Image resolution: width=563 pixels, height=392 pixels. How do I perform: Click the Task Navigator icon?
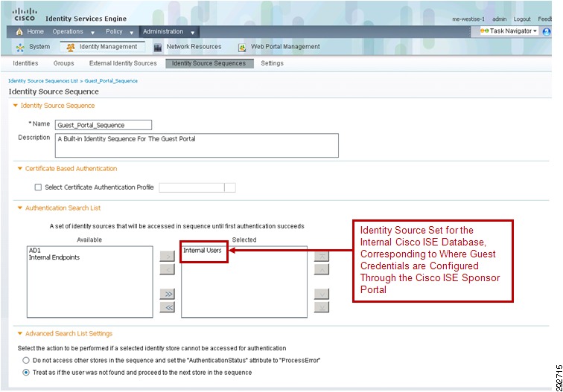484,30
